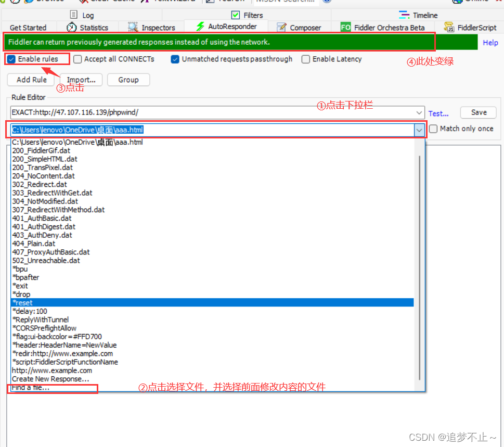The image size is (504, 447).
Task: Select the *reset entry in the list
Action: pos(23,302)
